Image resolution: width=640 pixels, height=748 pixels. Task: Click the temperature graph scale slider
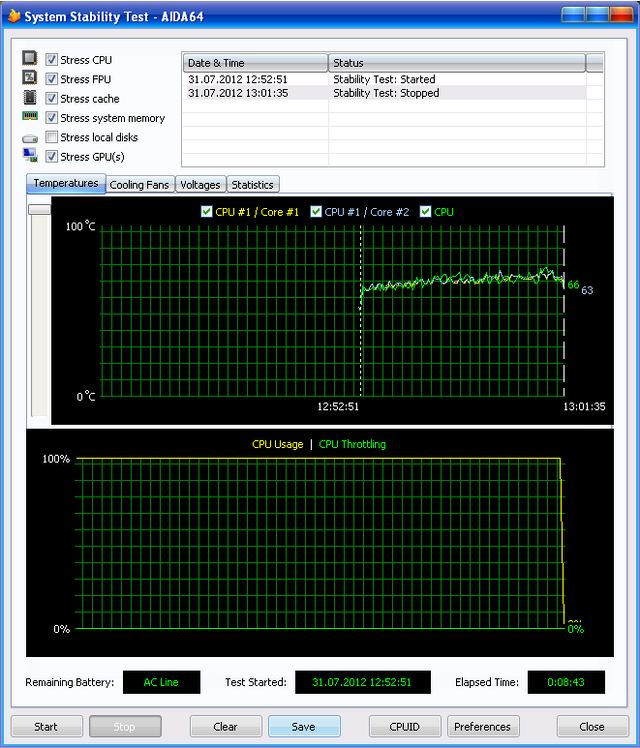(39, 209)
